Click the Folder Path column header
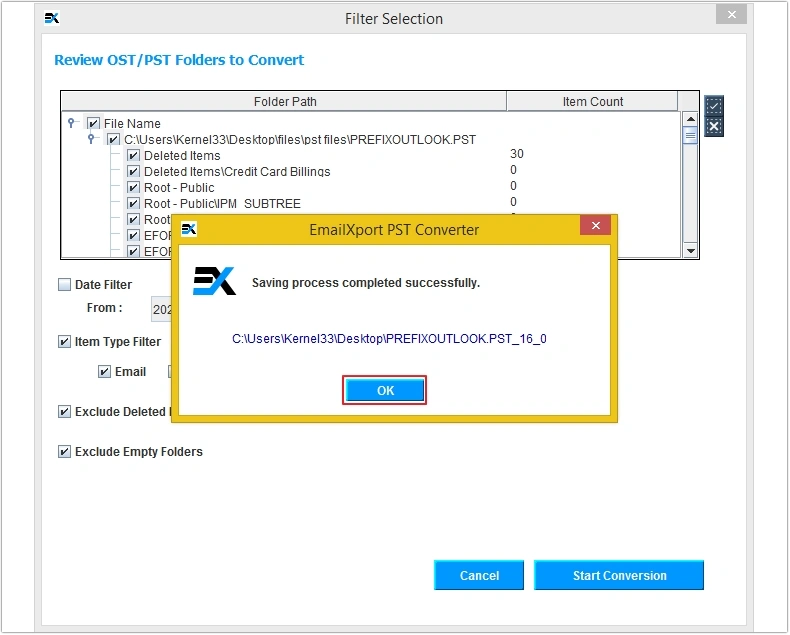 coord(284,102)
